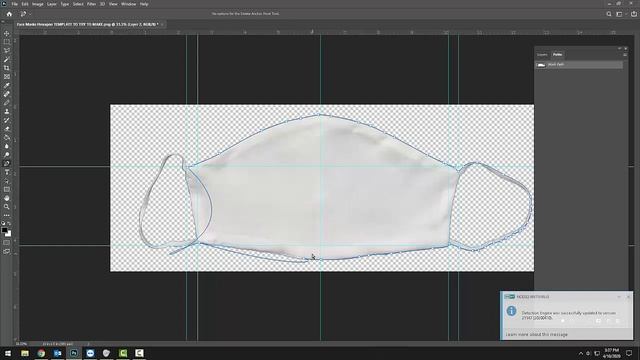Screen dimensions: 640x360
Task: Select the Zoom tool
Action: coord(7,207)
